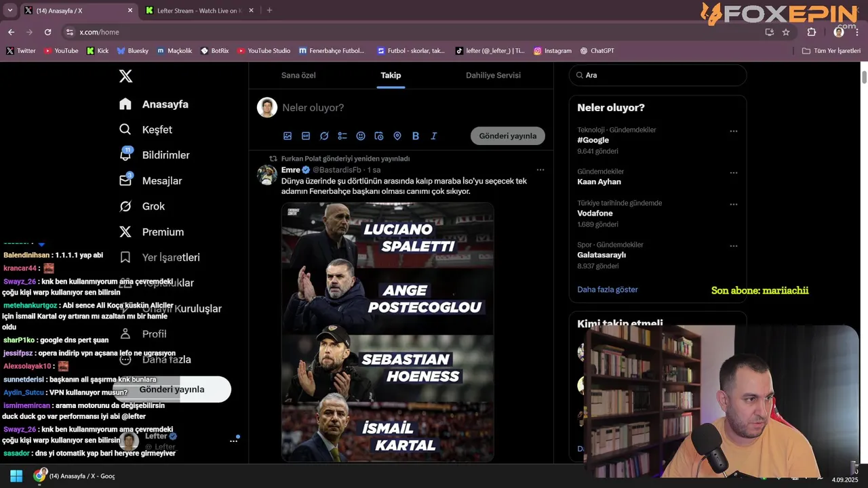This screenshot has width=868, height=488.
Task: Open Chrome's three-dot menu
Action: 857,32
